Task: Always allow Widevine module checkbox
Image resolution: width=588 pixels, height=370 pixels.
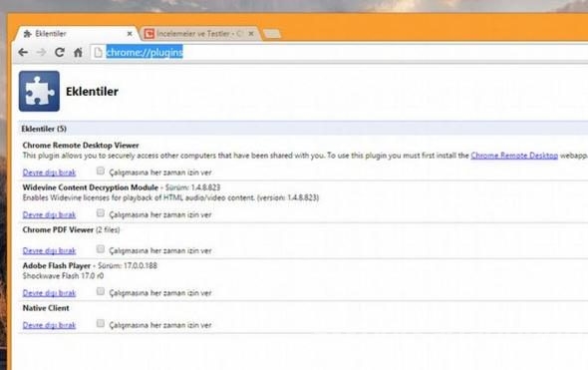Action: 100,213
